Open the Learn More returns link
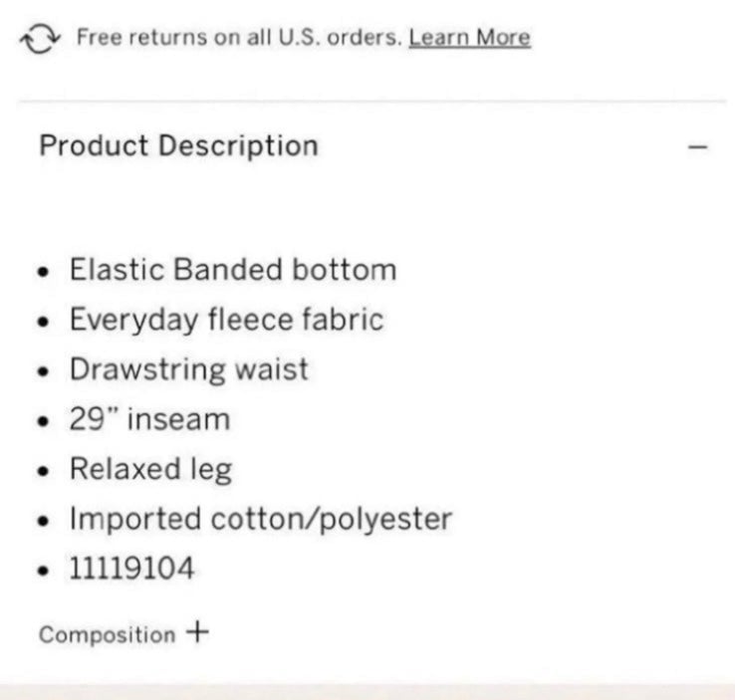The image size is (735, 700). (x=470, y=38)
